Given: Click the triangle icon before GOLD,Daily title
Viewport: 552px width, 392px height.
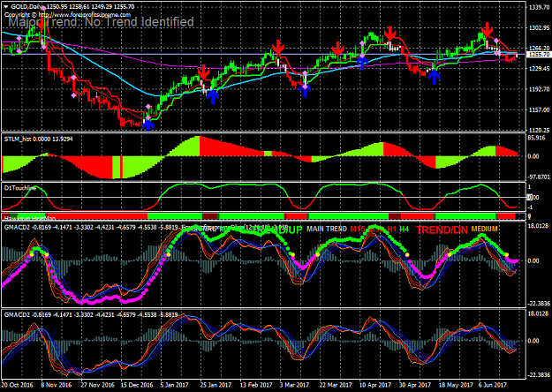Looking at the screenshot, I should [6, 7].
